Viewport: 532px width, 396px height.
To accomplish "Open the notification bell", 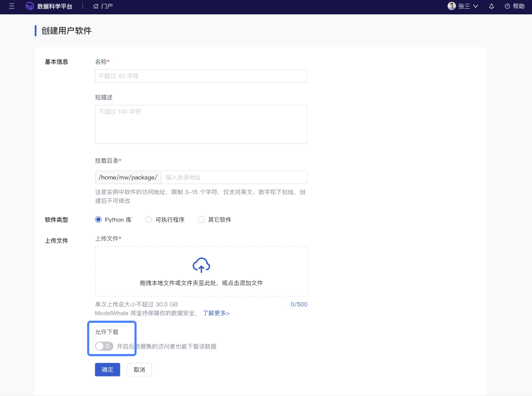I will 491,6.
